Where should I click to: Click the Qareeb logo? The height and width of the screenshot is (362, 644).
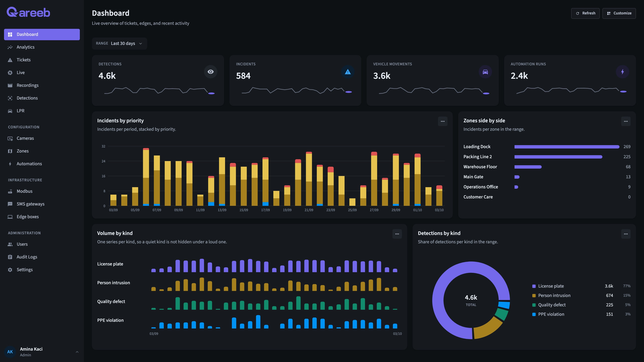(28, 12)
